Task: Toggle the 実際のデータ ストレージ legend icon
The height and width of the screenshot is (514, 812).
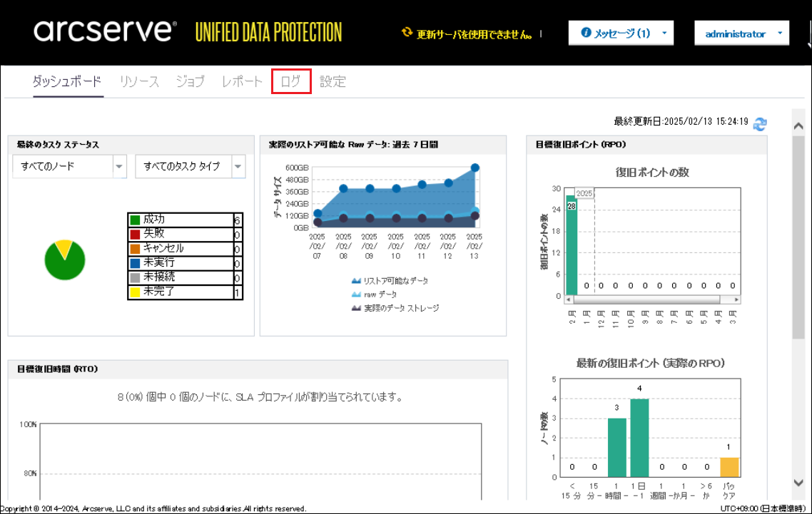Action: tap(356, 308)
